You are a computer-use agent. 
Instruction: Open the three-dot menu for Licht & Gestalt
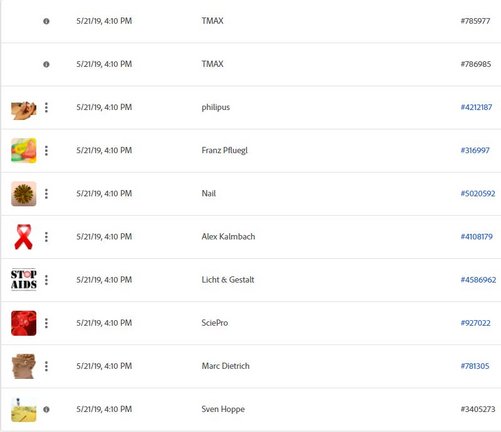click(x=46, y=280)
